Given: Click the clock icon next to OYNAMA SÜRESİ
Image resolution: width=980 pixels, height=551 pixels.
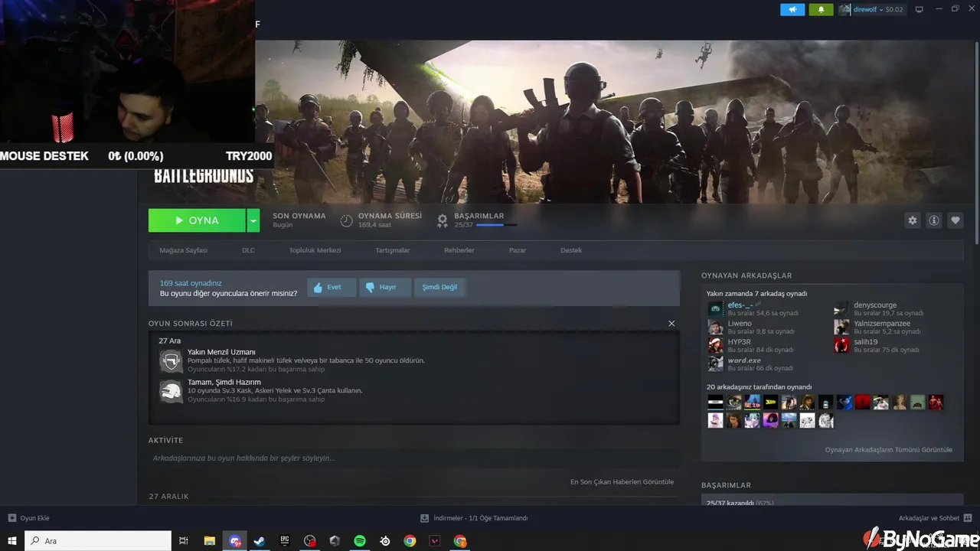Looking at the screenshot, I should [x=346, y=220].
